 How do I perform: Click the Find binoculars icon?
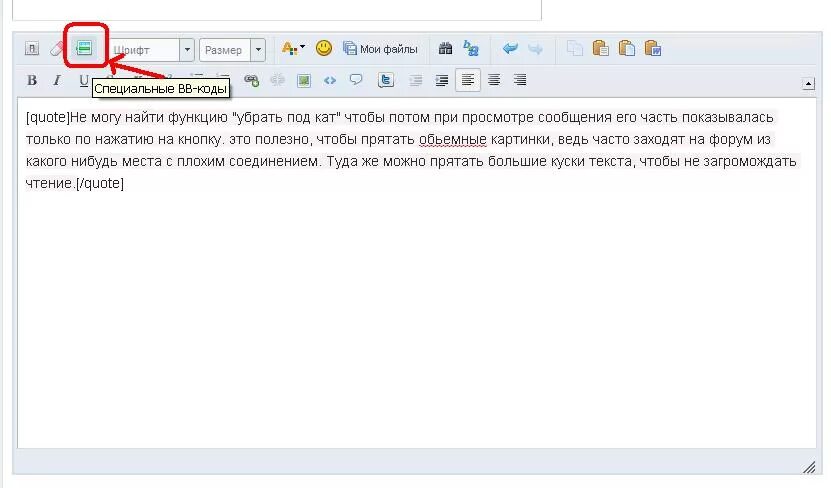(x=445, y=49)
